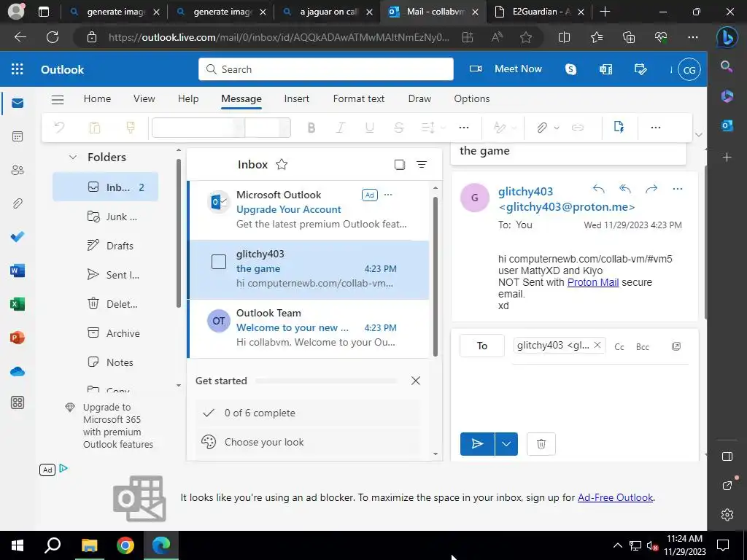
Task: Open the Calendar module in left rail
Action: pyautogui.click(x=18, y=136)
